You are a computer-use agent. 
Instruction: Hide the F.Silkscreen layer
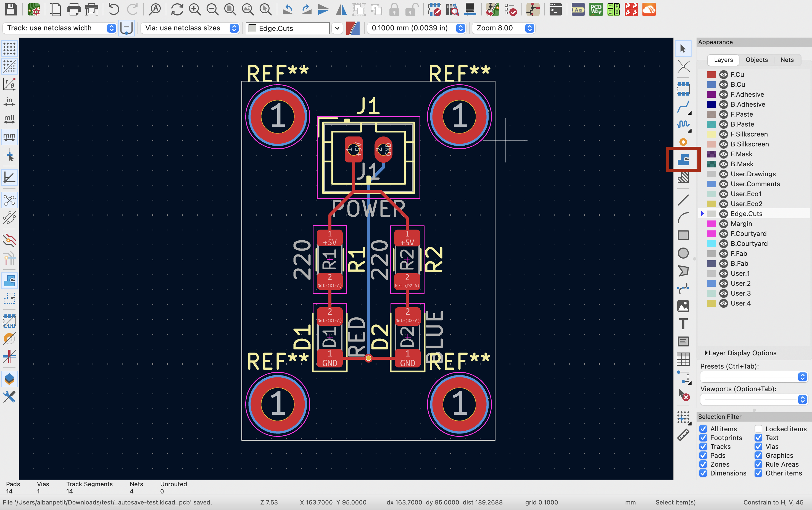point(723,134)
